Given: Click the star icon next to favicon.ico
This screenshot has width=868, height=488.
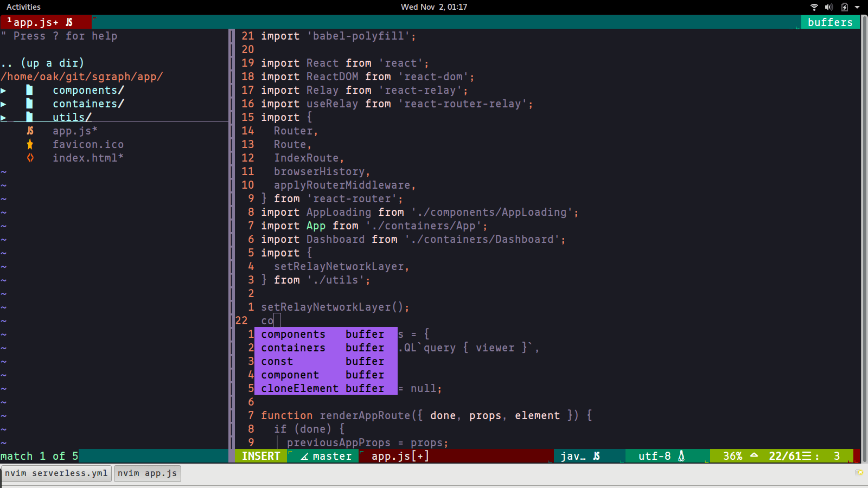Looking at the screenshot, I should coord(30,144).
